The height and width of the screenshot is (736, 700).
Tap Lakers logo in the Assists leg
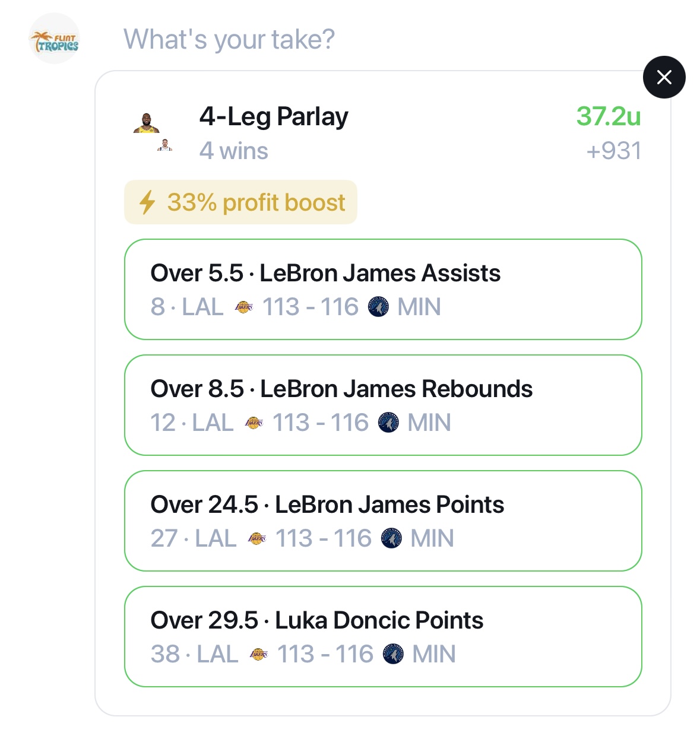click(x=243, y=307)
